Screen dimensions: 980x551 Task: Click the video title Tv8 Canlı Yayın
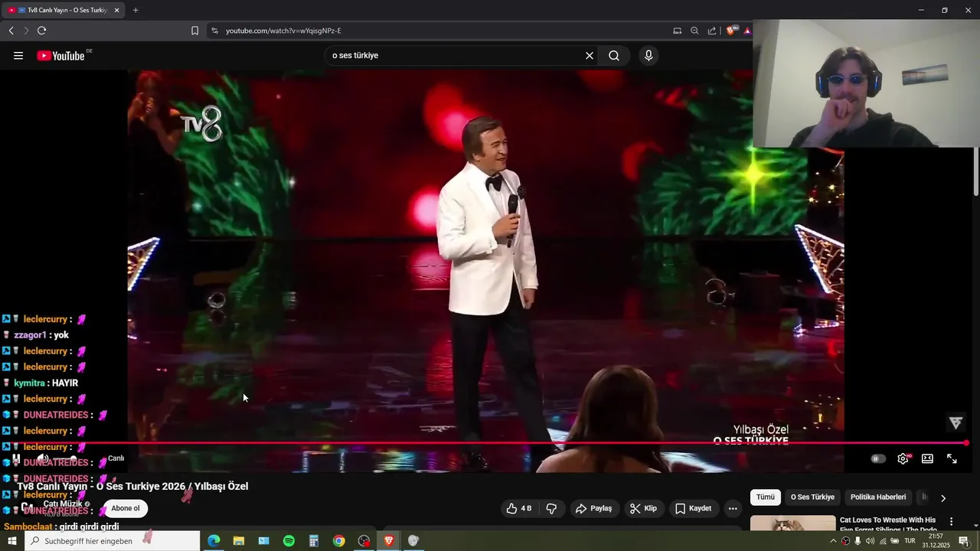click(132, 486)
